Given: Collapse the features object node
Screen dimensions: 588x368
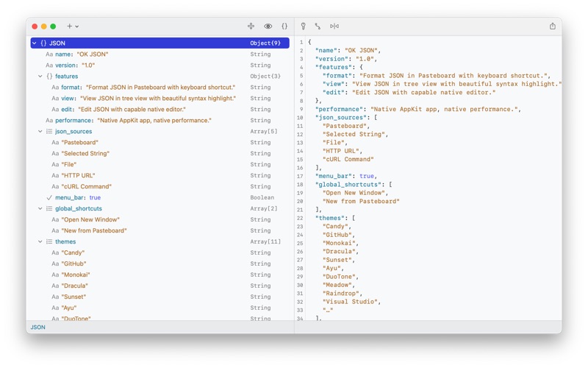Looking at the screenshot, I should click(40, 77).
